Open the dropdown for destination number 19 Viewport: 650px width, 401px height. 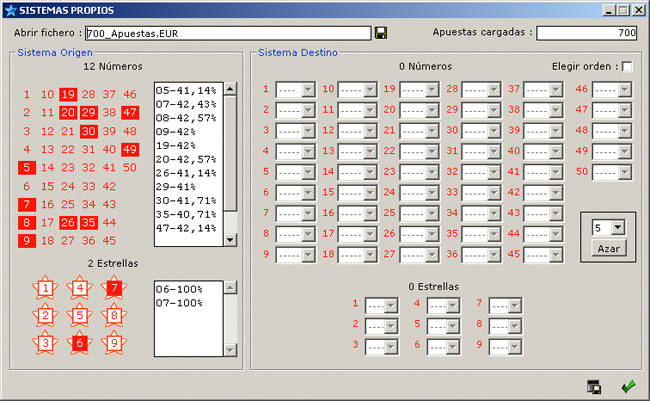(x=432, y=90)
